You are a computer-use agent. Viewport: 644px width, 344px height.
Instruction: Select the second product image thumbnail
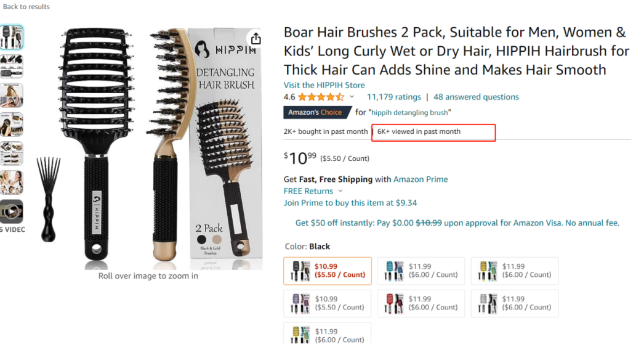click(x=12, y=66)
